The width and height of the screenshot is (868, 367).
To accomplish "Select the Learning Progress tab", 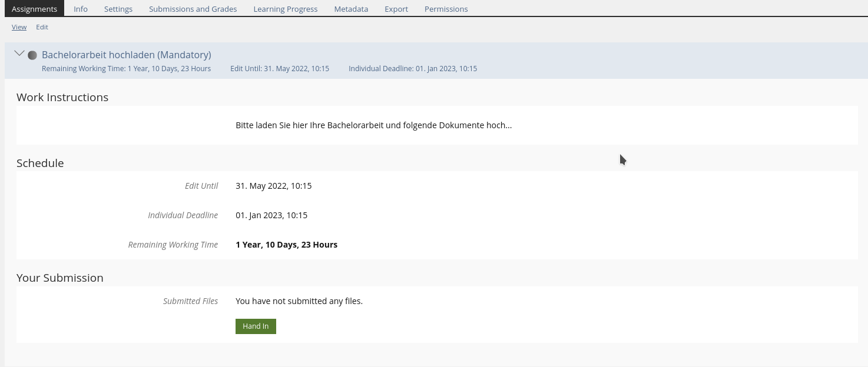I will pyautogui.click(x=285, y=9).
